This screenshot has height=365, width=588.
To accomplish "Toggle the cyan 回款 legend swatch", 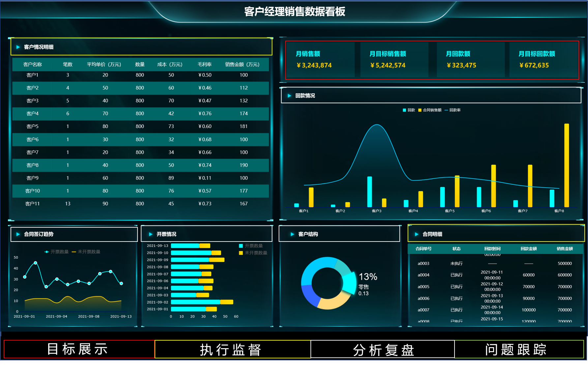I will 404,110.
